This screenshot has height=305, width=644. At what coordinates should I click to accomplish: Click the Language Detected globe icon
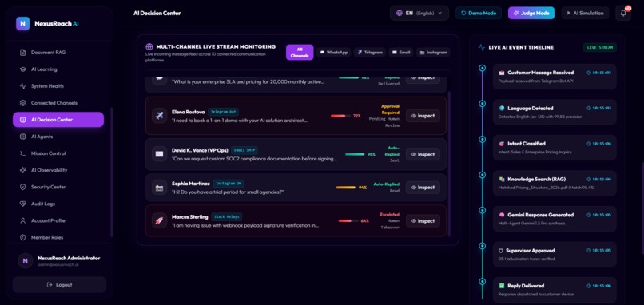(x=502, y=109)
